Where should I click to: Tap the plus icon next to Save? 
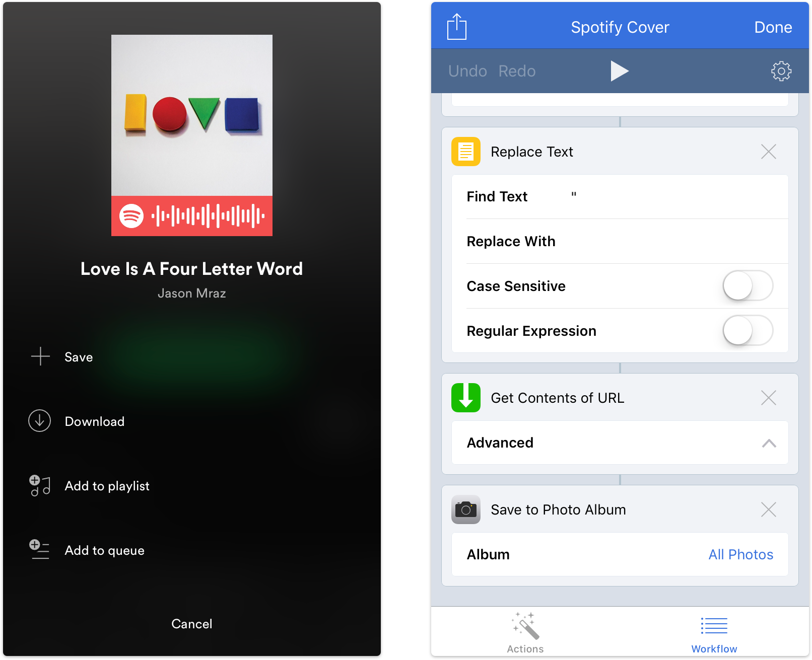(40, 356)
